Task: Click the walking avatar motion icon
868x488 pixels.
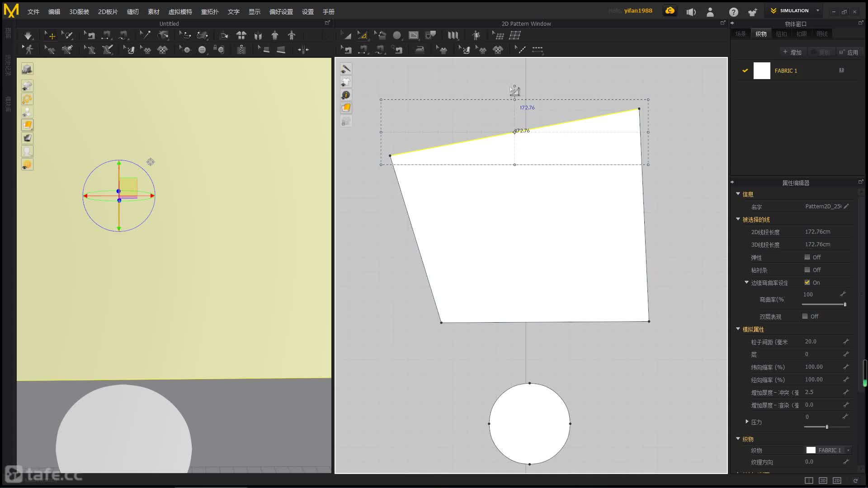Action: click(x=28, y=50)
